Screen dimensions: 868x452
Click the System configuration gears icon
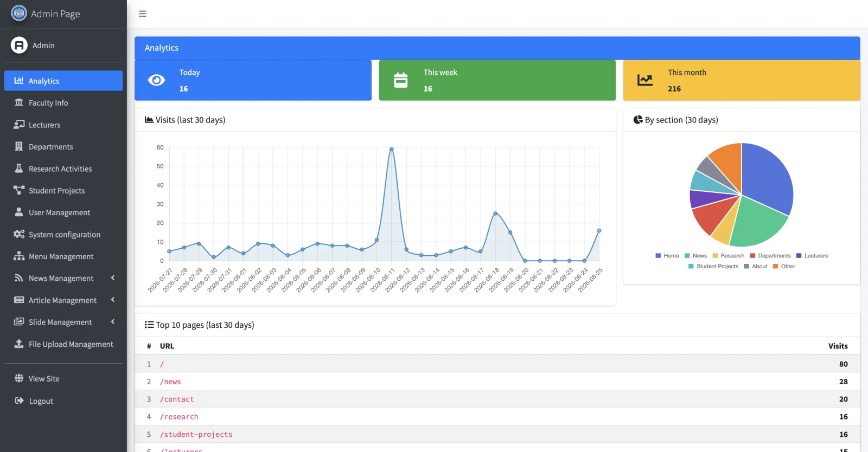click(x=19, y=234)
